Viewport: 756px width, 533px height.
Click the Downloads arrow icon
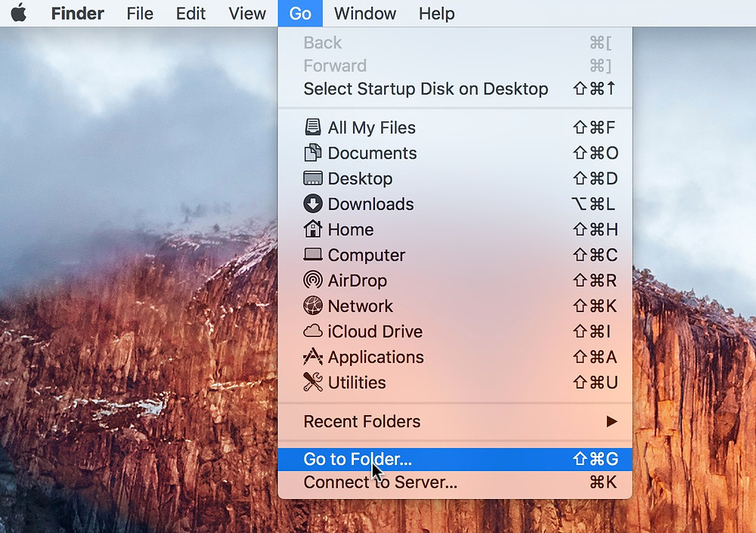313,203
